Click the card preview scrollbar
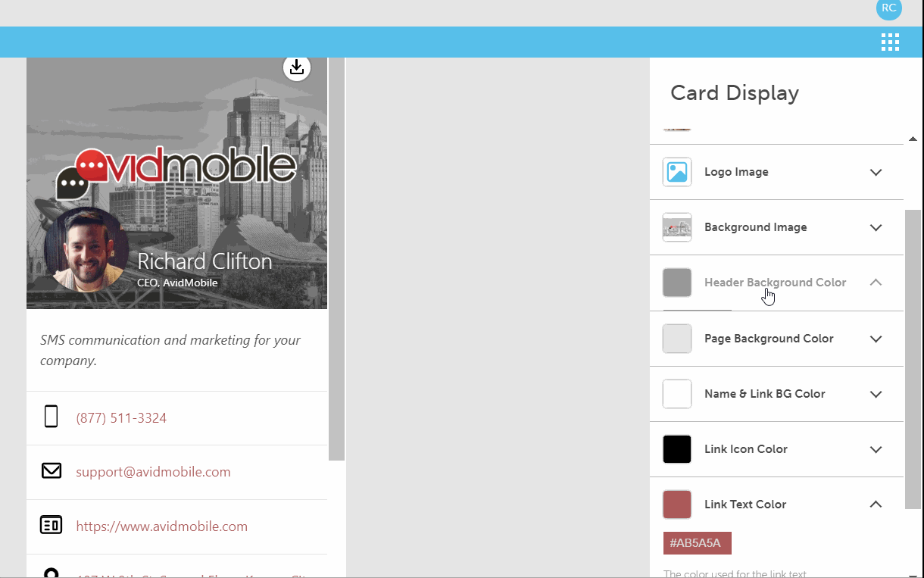 pos(337,258)
